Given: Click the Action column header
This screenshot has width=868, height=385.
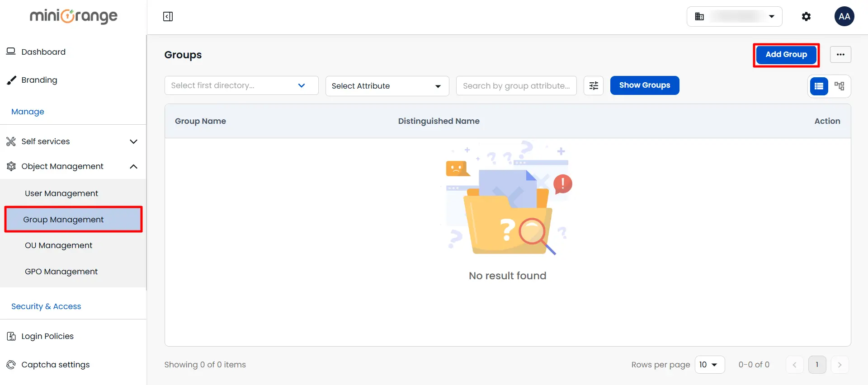Looking at the screenshot, I should coord(827,121).
